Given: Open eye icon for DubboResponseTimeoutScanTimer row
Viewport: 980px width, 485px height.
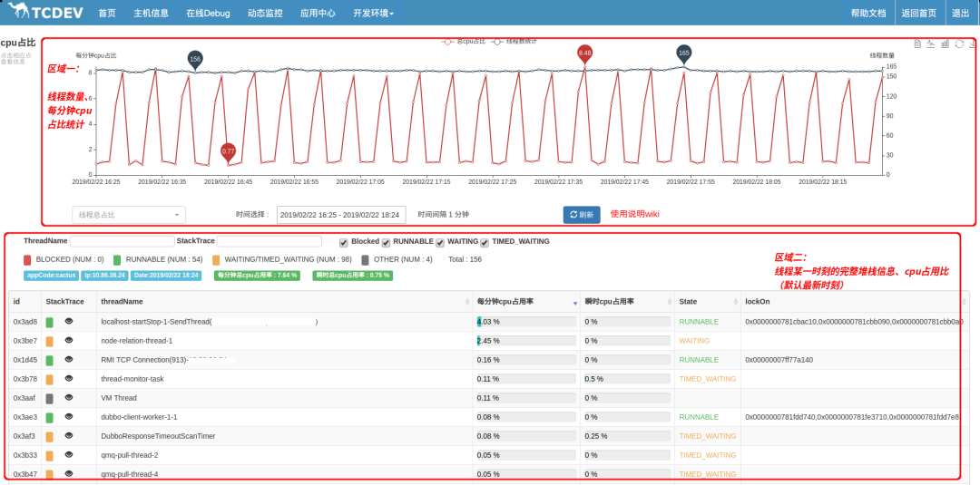Looking at the screenshot, I should click(69, 436).
